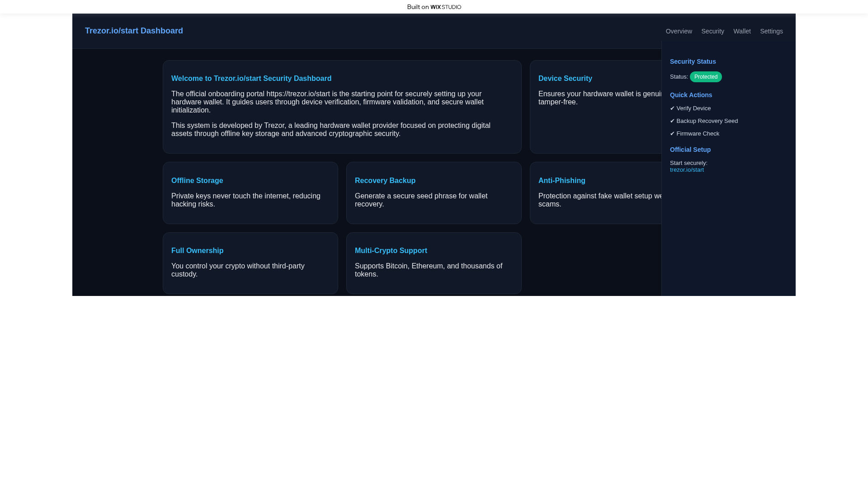The image size is (868, 488).
Task: Open the Settings nav item
Action: click(771, 31)
